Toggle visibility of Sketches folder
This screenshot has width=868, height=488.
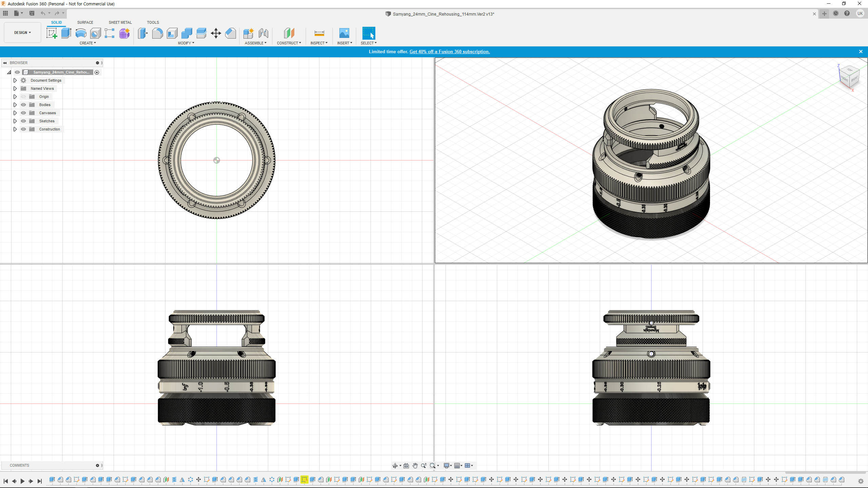point(23,121)
